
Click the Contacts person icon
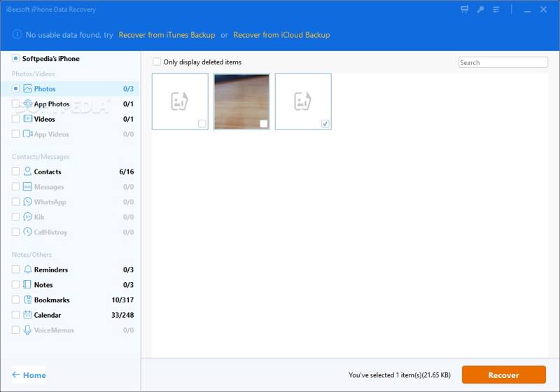tap(27, 171)
